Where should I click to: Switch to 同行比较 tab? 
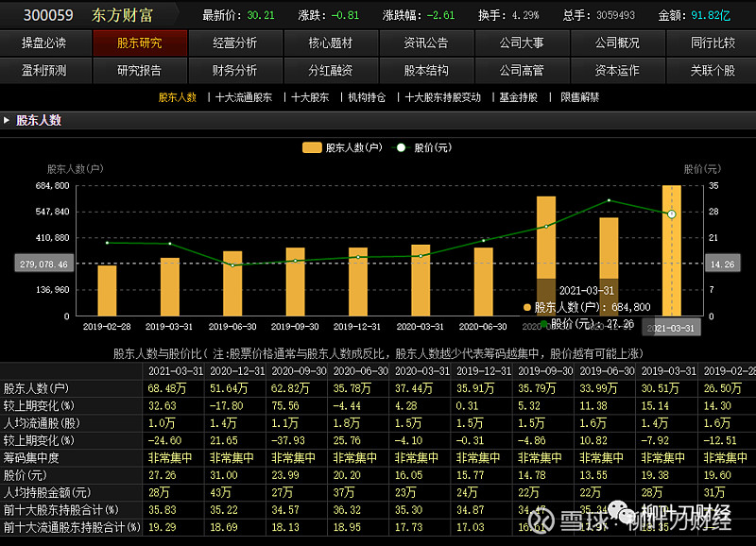(713, 43)
